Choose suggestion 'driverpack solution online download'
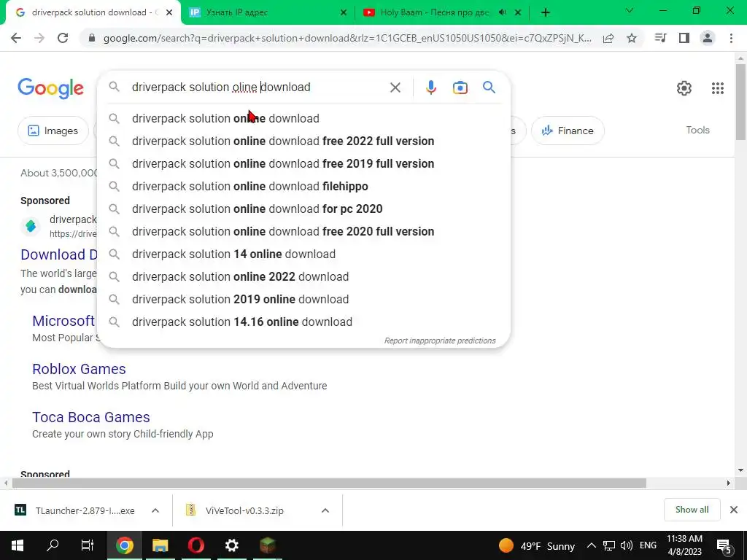This screenshot has height=560, width=747. click(x=304, y=119)
